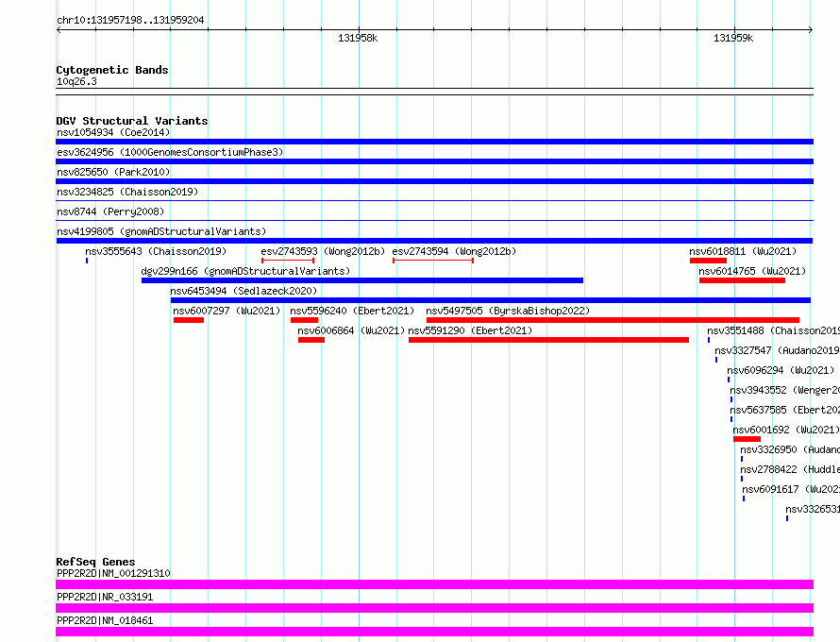
Task: Click the red span glyph of esv2743594
Action: click(433, 261)
